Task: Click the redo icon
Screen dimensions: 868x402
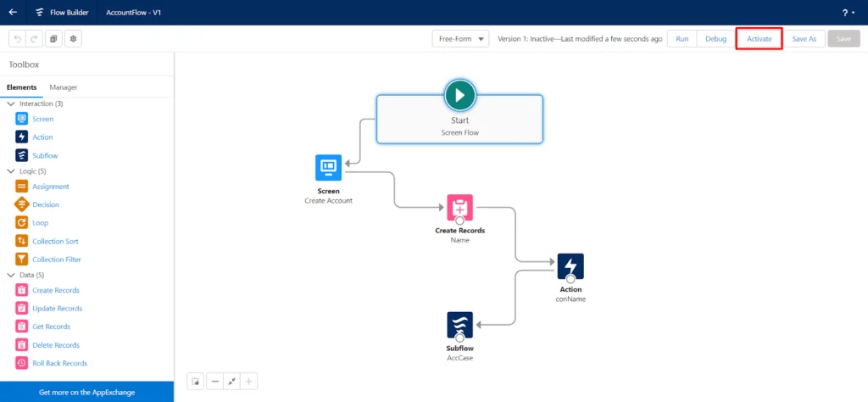Action: (x=33, y=39)
